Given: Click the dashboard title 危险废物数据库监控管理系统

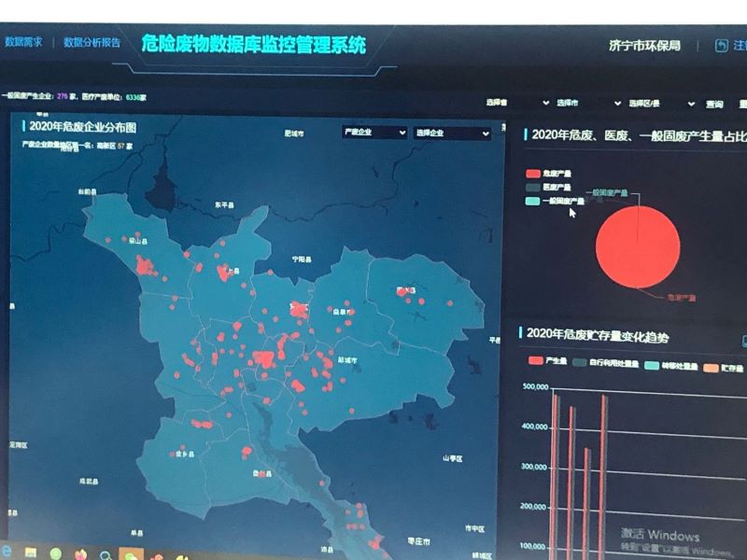Looking at the screenshot, I should (253, 45).
